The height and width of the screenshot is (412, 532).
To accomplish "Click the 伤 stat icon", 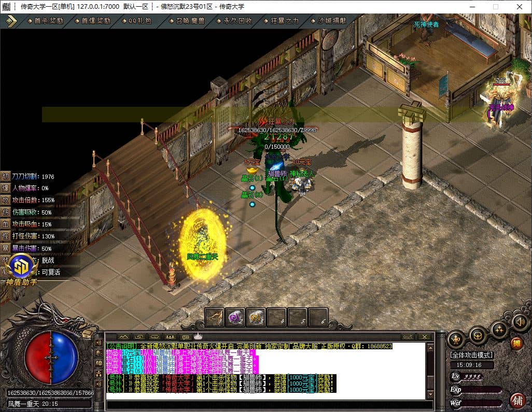I will [x=5, y=212].
